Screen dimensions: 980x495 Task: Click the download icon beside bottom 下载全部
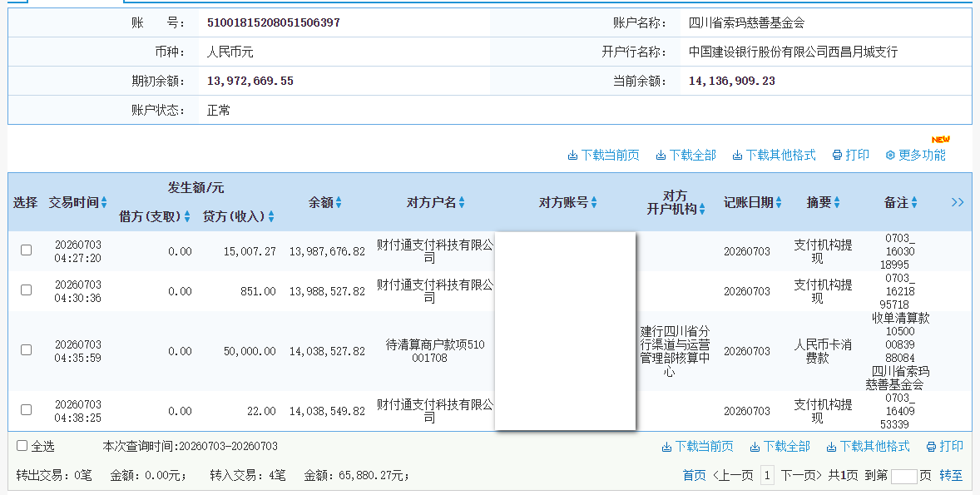coord(755,447)
